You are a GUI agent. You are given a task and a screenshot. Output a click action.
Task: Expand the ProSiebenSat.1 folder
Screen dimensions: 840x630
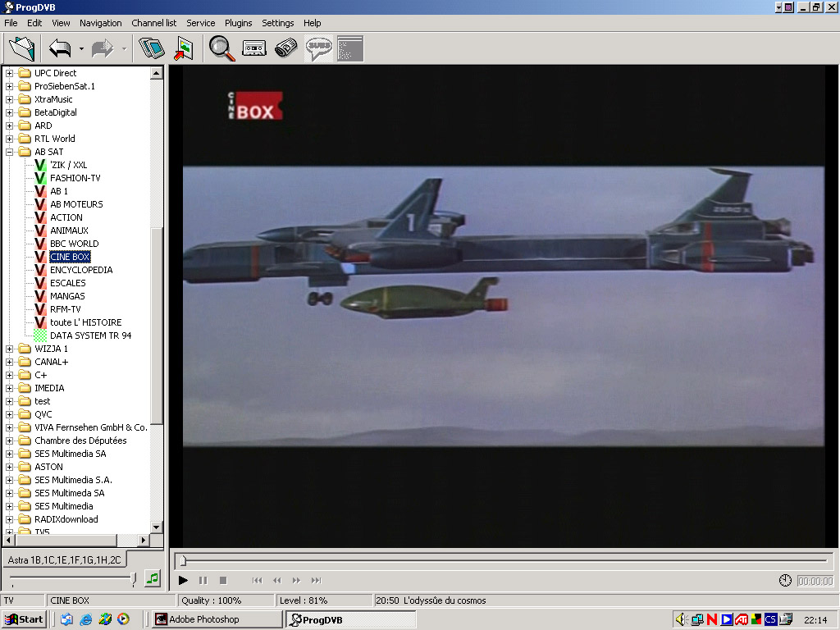(x=9, y=86)
